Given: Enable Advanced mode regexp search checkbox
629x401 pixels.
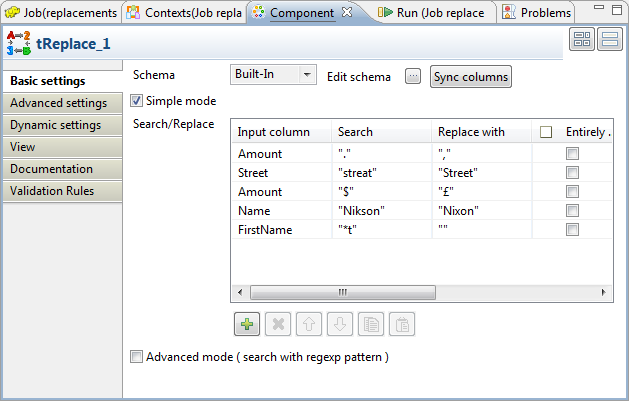Looking at the screenshot, I should tap(137, 357).
